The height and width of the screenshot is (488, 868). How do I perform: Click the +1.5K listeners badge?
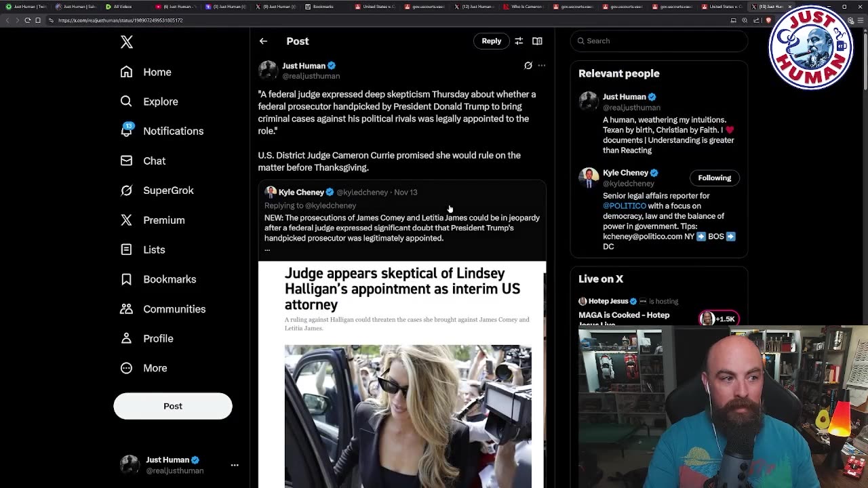tap(719, 319)
